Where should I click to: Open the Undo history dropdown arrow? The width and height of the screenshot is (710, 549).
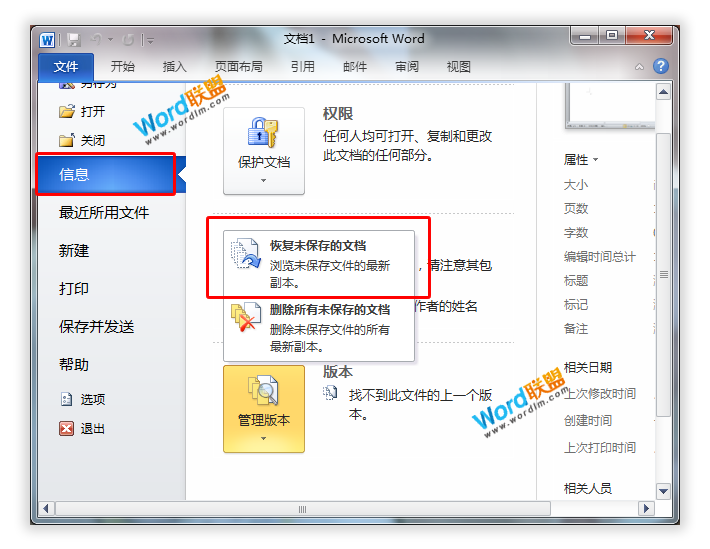(110, 40)
